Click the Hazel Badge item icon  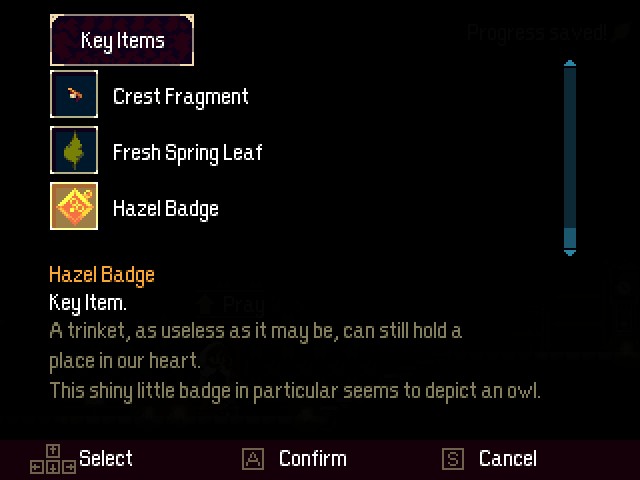pyautogui.click(x=74, y=207)
